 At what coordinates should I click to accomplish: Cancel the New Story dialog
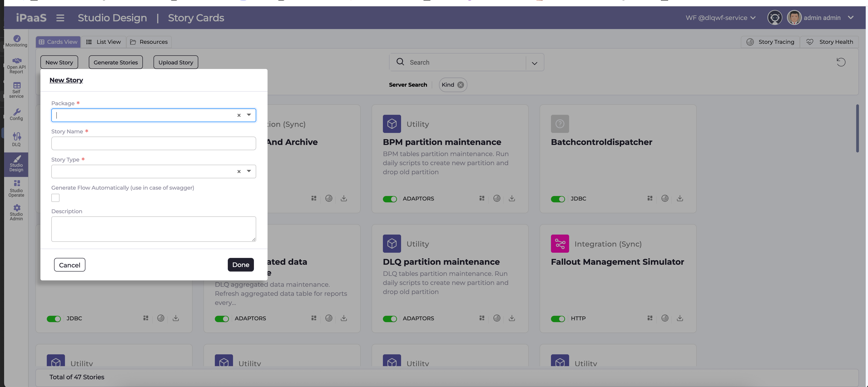point(69,265)
